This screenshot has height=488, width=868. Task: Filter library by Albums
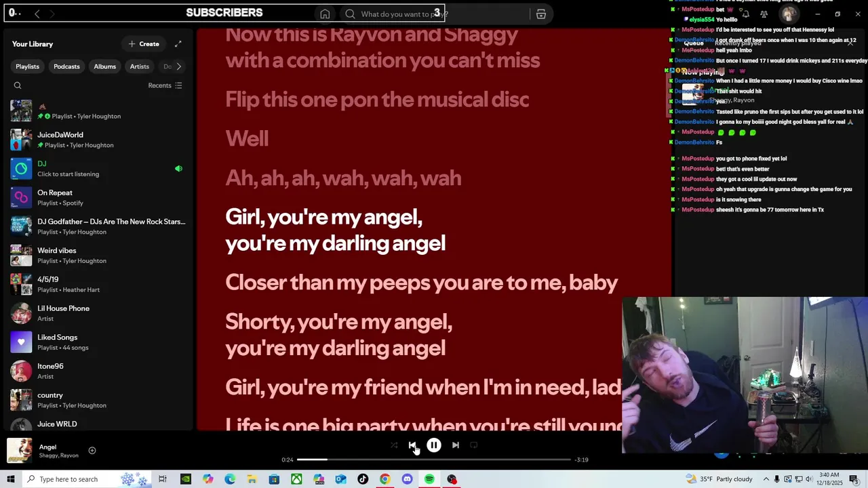104,66
